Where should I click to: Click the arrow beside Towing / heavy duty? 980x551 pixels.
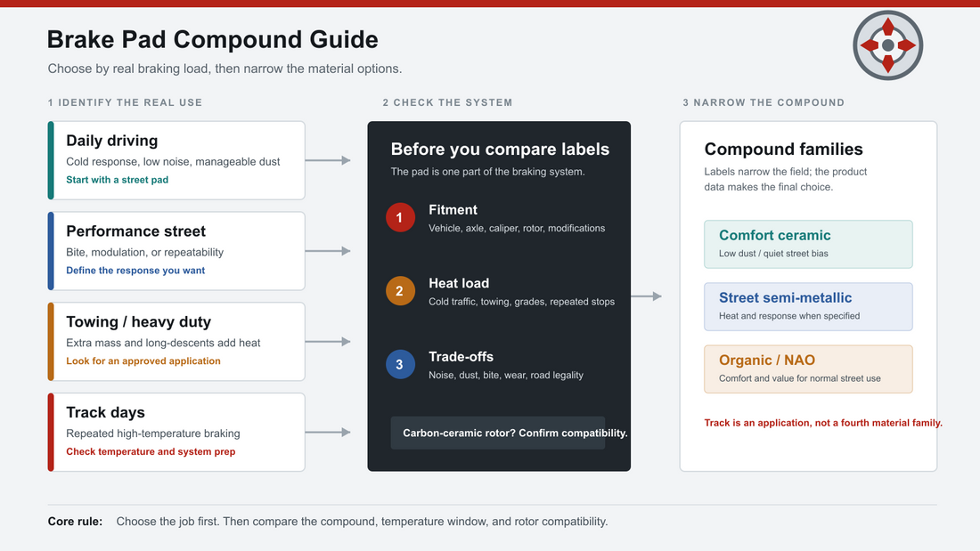tap(328, 342)
